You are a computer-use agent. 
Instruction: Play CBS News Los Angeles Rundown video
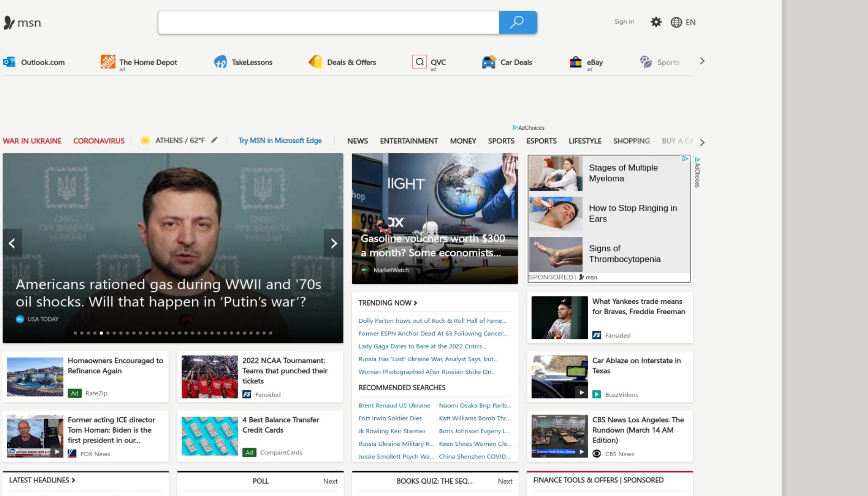tap(581, 452)
